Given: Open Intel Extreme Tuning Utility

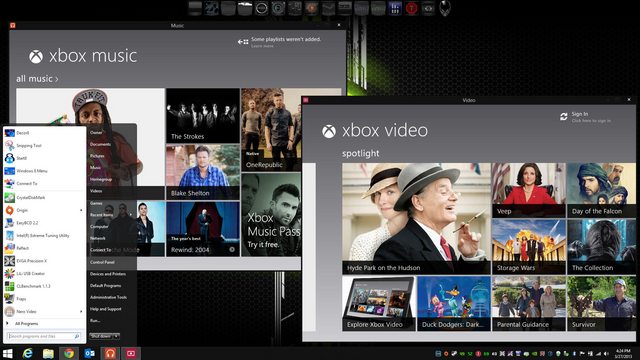Looking at the screenshot, I should click(x=44, y=236).
